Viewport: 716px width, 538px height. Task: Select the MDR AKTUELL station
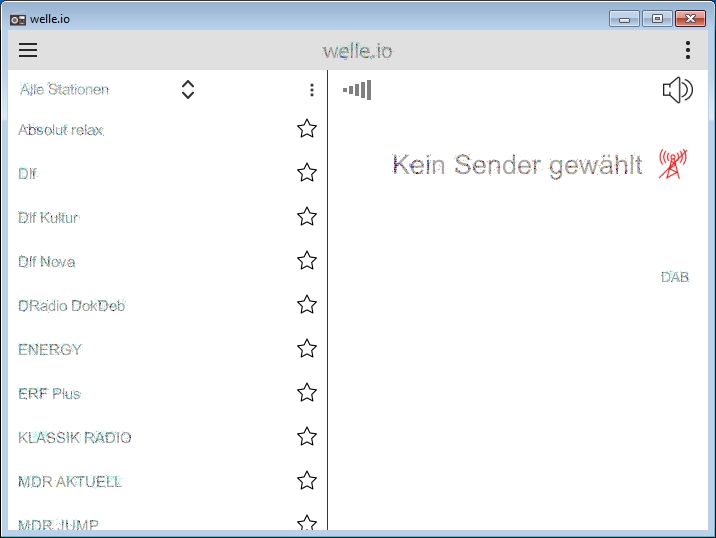70,482
